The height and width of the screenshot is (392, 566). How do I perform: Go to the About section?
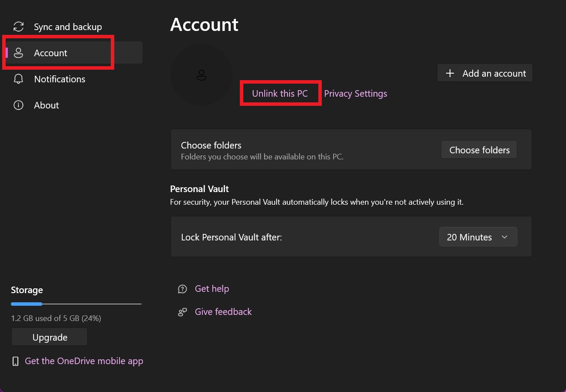pyautogui.click(x=47, y=105)
